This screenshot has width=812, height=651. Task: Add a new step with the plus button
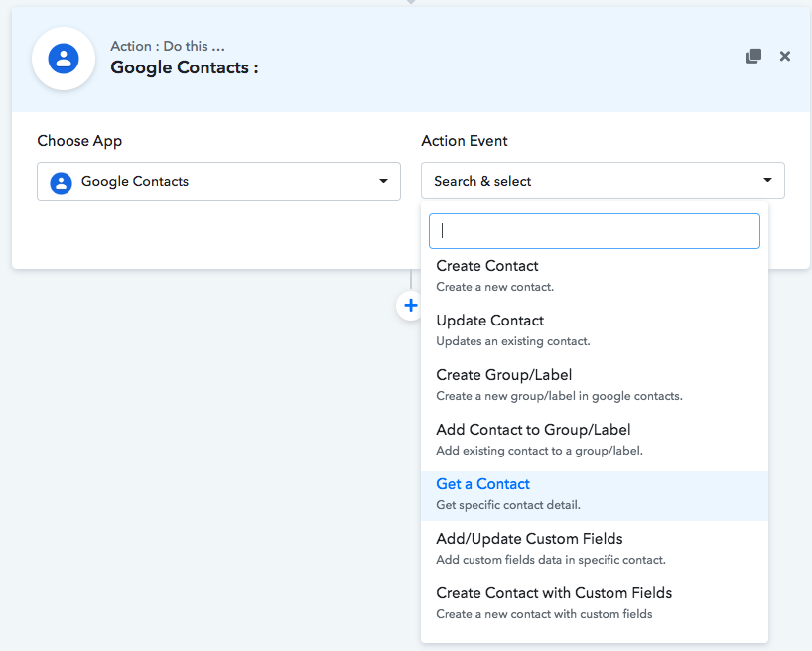pyautogui.click(x=410, y=306)
